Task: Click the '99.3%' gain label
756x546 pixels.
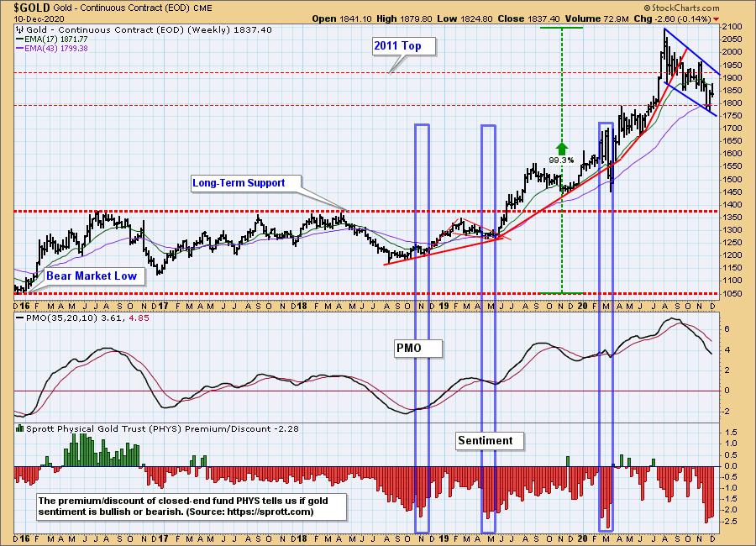Action: (x=561, y=160)
